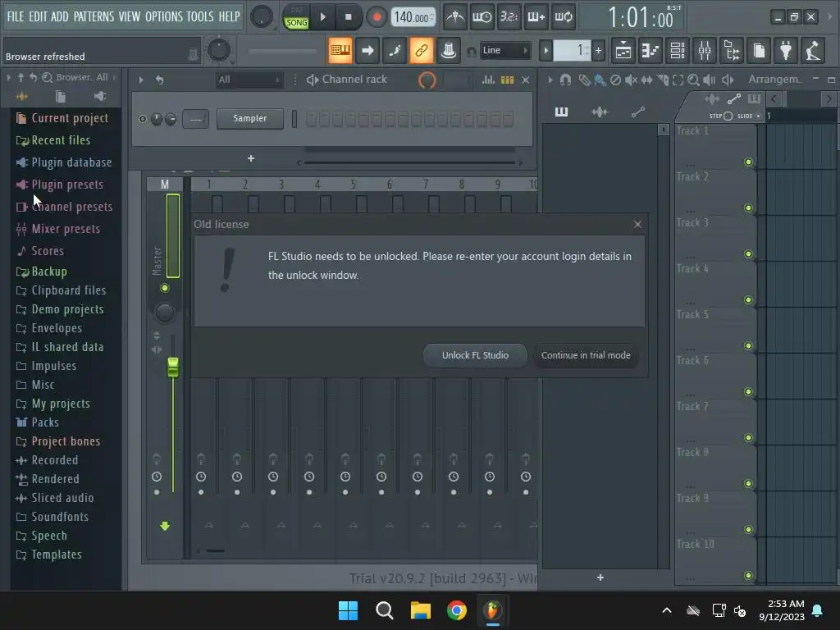Toggle the Sampler channel mute LED

coord(142,119)
